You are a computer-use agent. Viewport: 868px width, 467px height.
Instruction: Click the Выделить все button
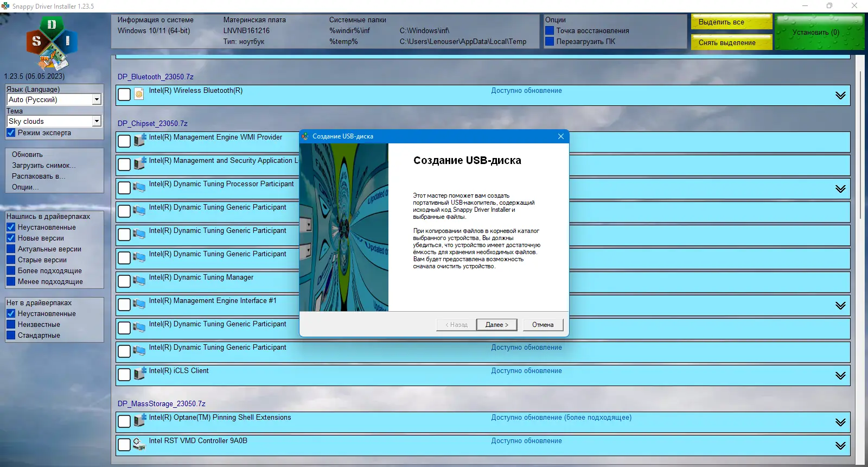(731, 22)
